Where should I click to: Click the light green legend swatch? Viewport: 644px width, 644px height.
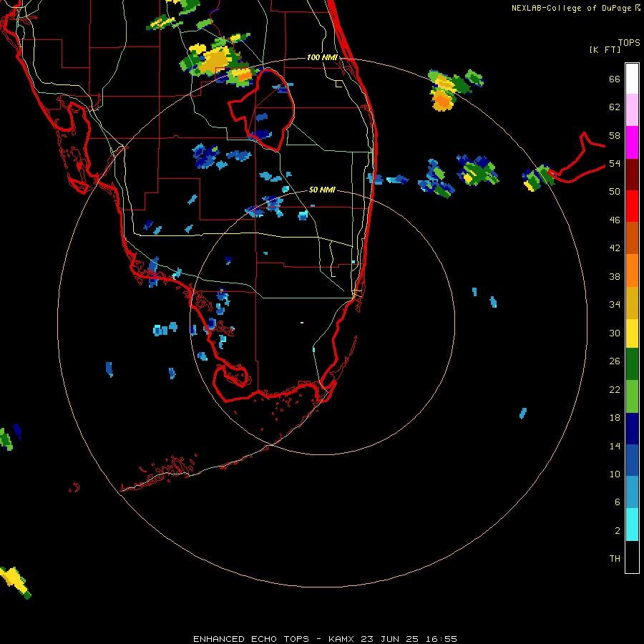click(x=632, y=396)
